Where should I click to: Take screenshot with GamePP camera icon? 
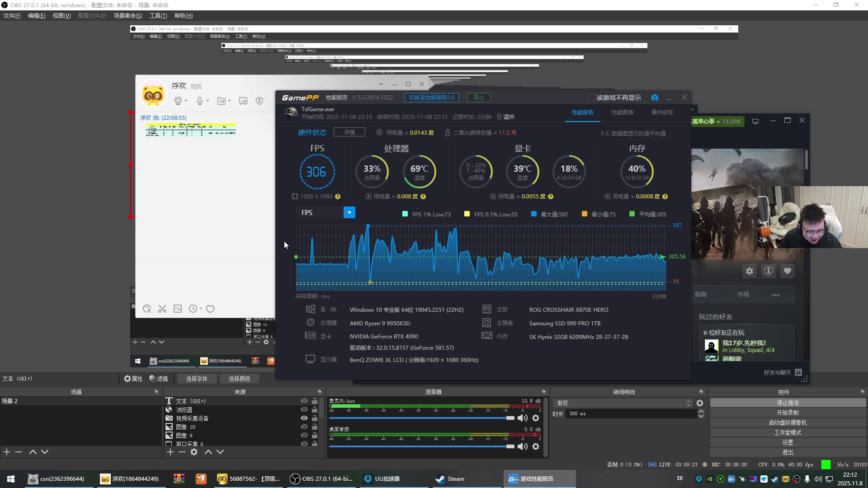pyautogui.click(x=655, y=98)
